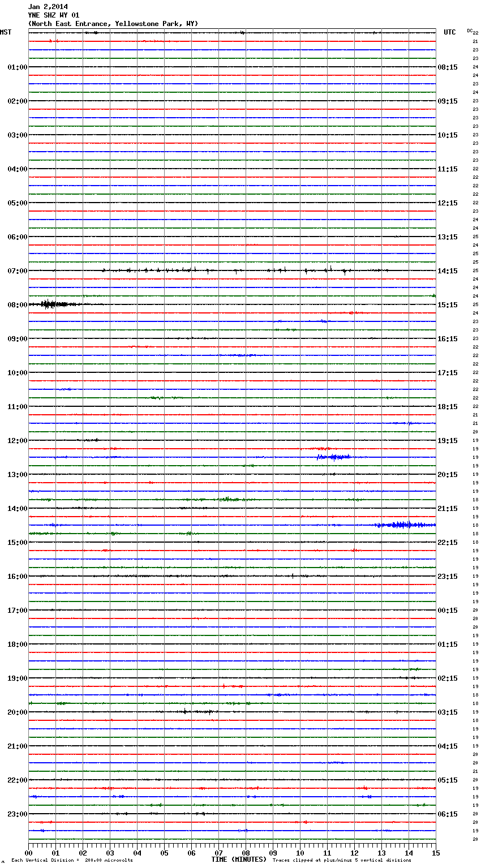Select the 22:00 MST time label
The width and height of the screenshot is (481, 868).
coord(18,780)
